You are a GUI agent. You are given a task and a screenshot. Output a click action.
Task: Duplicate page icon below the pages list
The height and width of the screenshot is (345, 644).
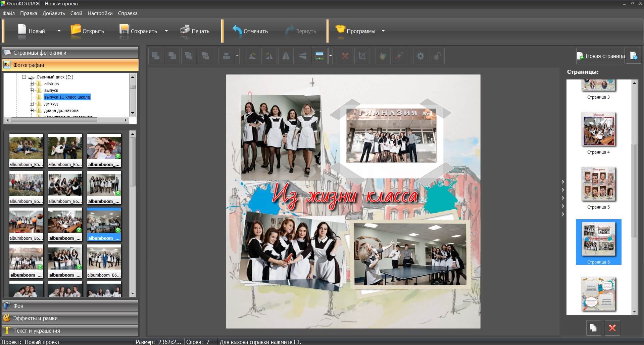coord(593,328)
